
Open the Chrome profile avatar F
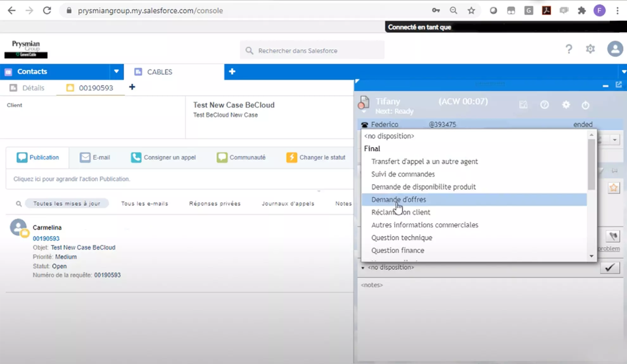click(x=599, y=10)
